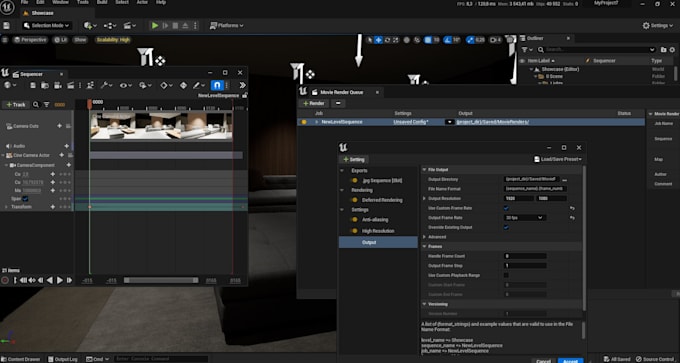The width and height of the screenshot is (680, 363).
Task: Select the viewport Scale tool
Action: click(396, 40)
